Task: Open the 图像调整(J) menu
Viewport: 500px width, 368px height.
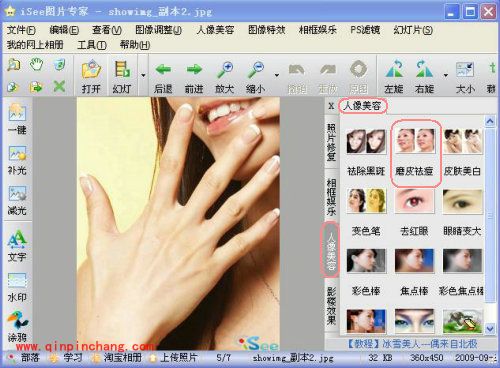Action: pyautogui.click(x=158, y=30)
